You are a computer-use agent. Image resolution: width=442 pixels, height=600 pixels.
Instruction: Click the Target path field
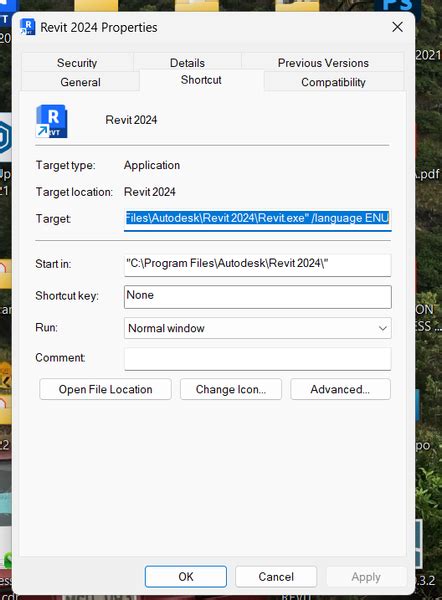[x=258, y=219]
